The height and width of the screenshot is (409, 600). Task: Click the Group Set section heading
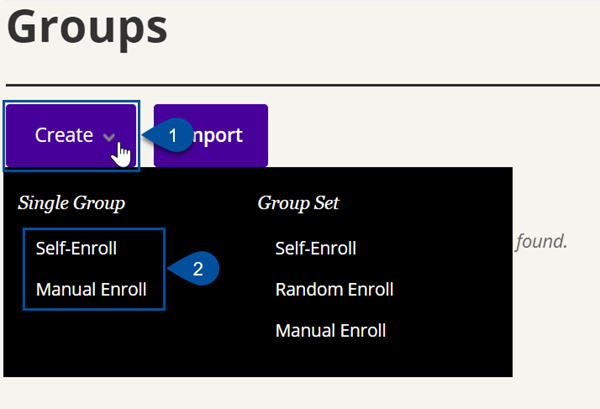[298, 203]
